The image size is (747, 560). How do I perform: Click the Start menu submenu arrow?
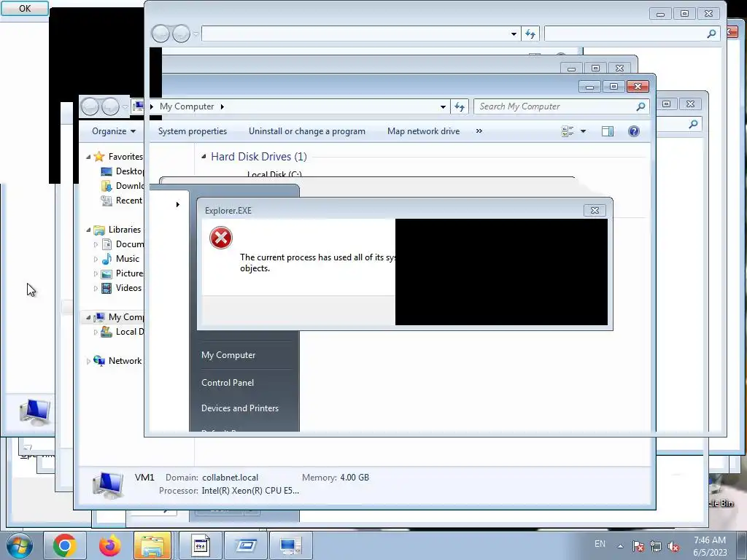pyautogui.click(x=178, y=205)
